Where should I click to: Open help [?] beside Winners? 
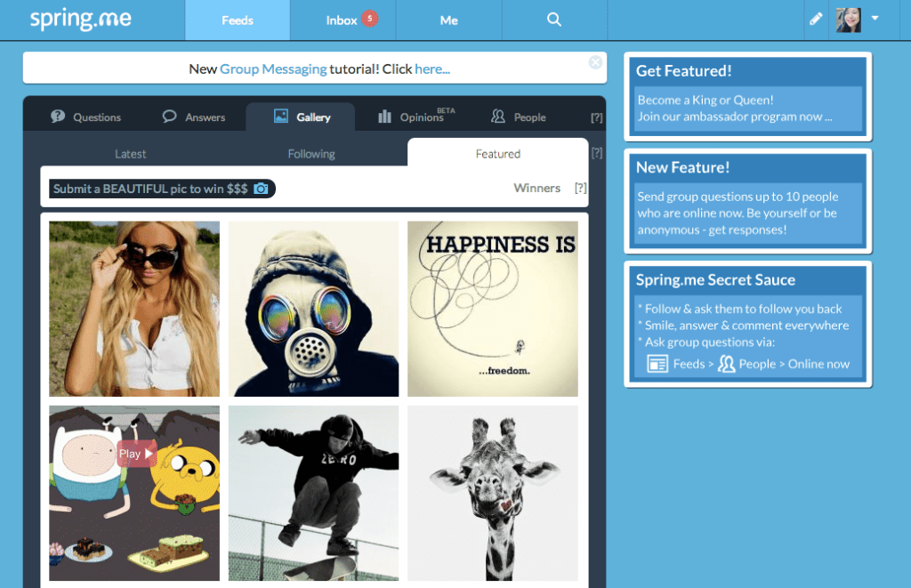pyautogui.click(x=580, y=189)
